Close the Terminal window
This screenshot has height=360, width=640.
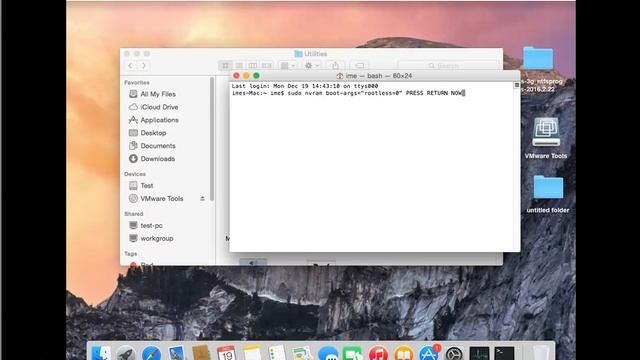(x=236, y=76)
